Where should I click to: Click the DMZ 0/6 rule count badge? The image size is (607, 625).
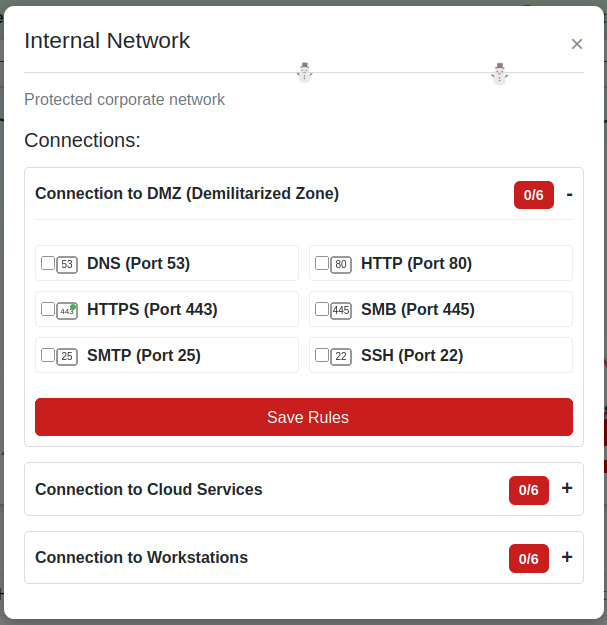click(x=533, y=195)
